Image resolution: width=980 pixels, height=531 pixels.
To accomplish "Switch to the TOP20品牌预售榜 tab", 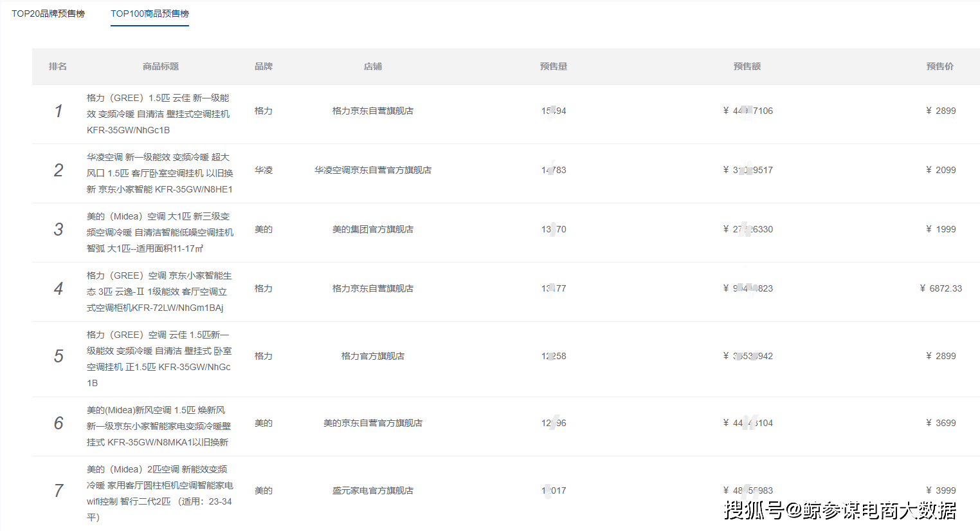I will click(x=48, y=14).
